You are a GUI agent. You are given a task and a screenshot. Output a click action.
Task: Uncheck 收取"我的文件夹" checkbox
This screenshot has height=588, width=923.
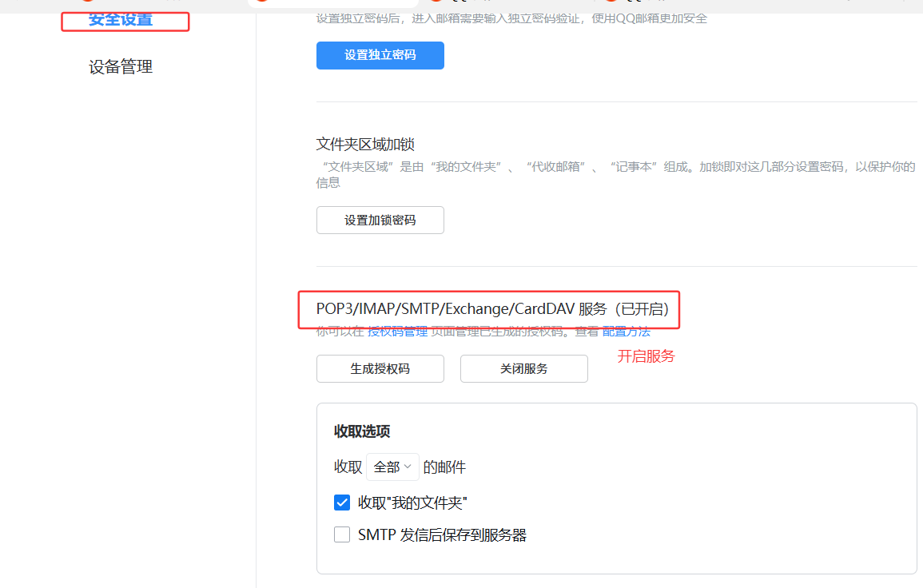342,503
